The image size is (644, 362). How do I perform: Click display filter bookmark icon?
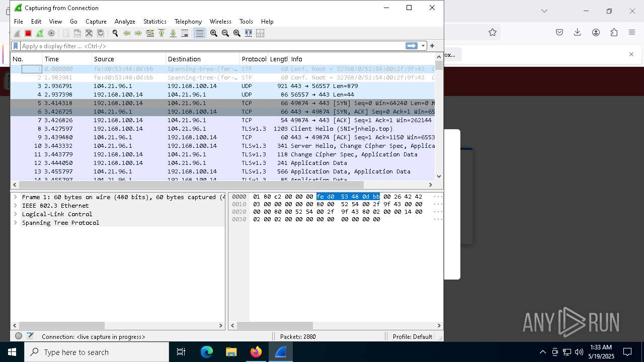(x=16, y=46)
